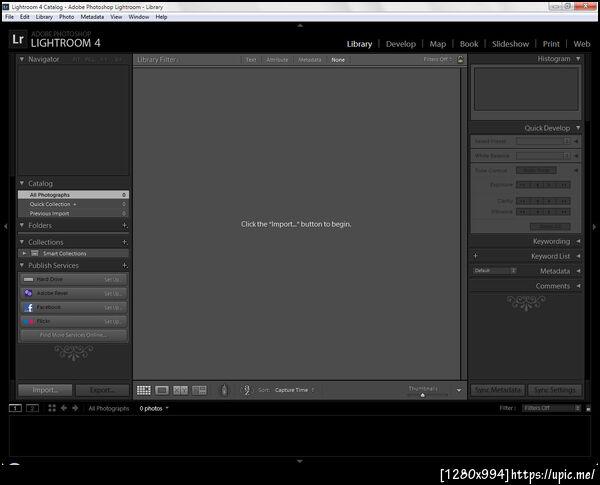Switch to the Slideshow module
This screenshot has width=600, height=485.
(510, 44)
